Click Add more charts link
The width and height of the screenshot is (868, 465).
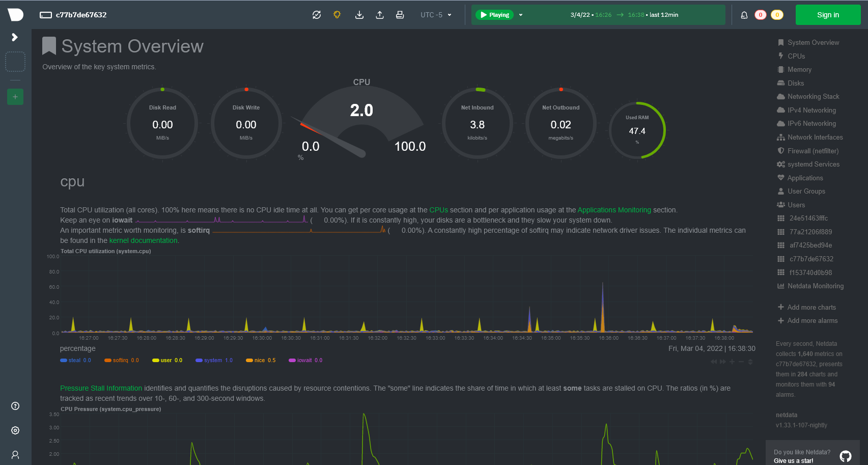[807, 307]
